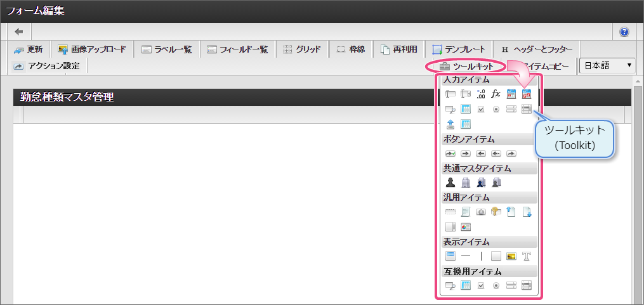Viewport: 644px width, 305px height.
Task: Collapse the 共通マスタアイテム section header
Action: coord(490,168)
